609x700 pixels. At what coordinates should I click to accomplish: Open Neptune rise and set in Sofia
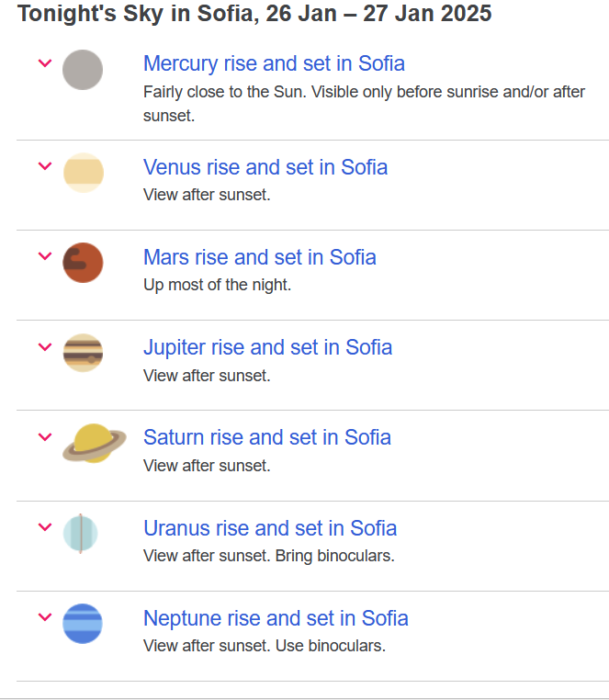click(276, 618)
